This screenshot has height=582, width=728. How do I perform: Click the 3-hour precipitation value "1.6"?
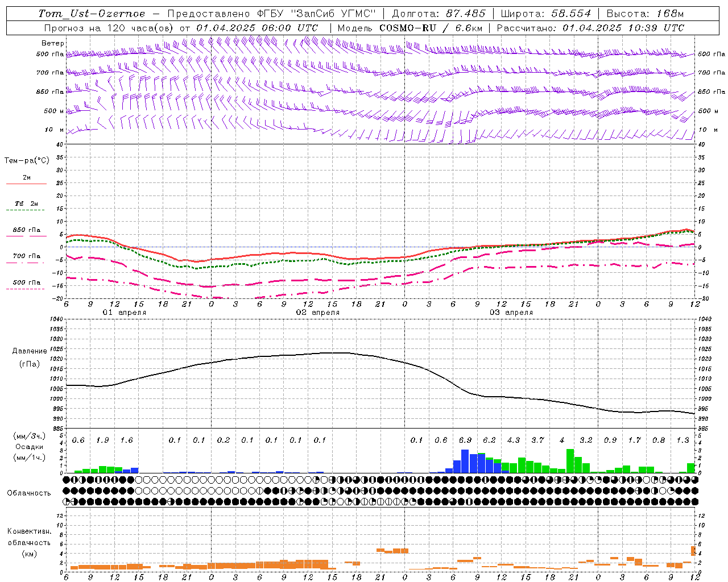126,440
